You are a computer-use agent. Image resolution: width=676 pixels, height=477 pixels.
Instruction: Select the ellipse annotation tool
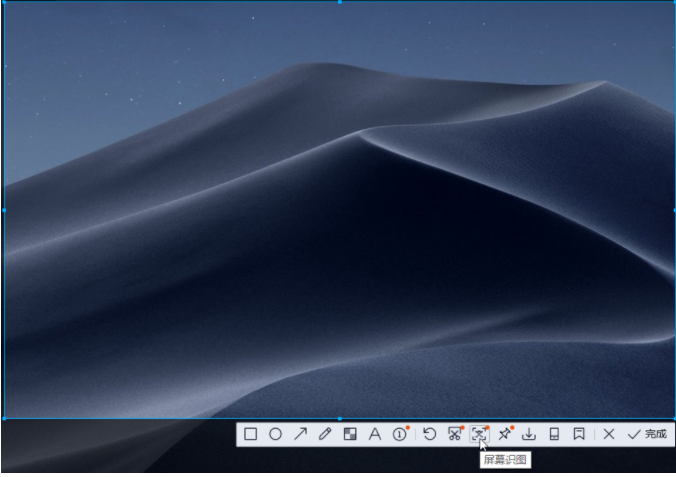[x=275, y=434]
